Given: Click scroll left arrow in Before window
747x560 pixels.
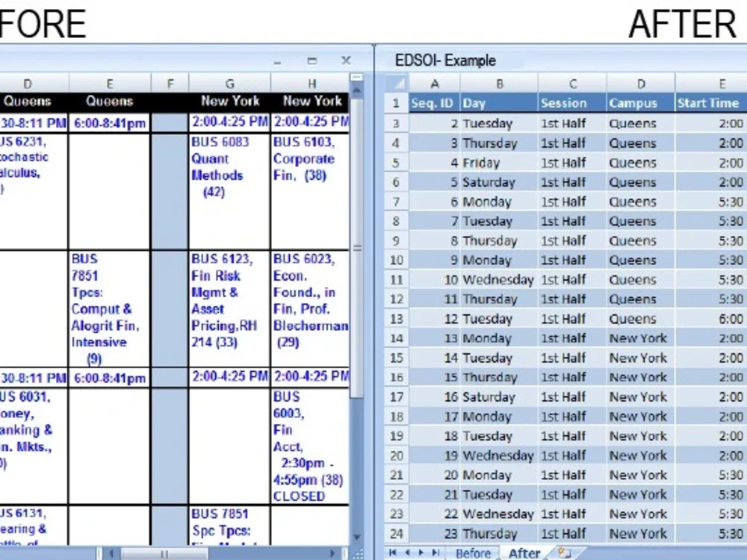Looking at the screenshot, I should pyautogui.click(x=111, y=553).
